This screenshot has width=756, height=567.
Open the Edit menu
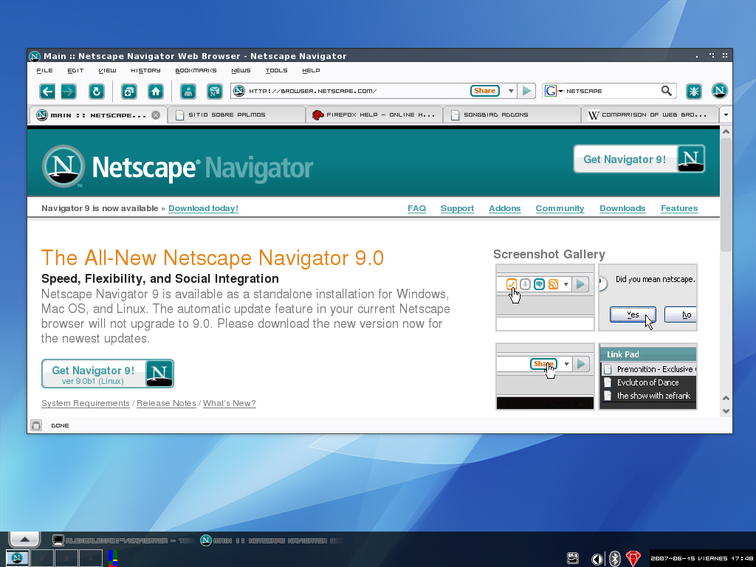click(75, 70)
